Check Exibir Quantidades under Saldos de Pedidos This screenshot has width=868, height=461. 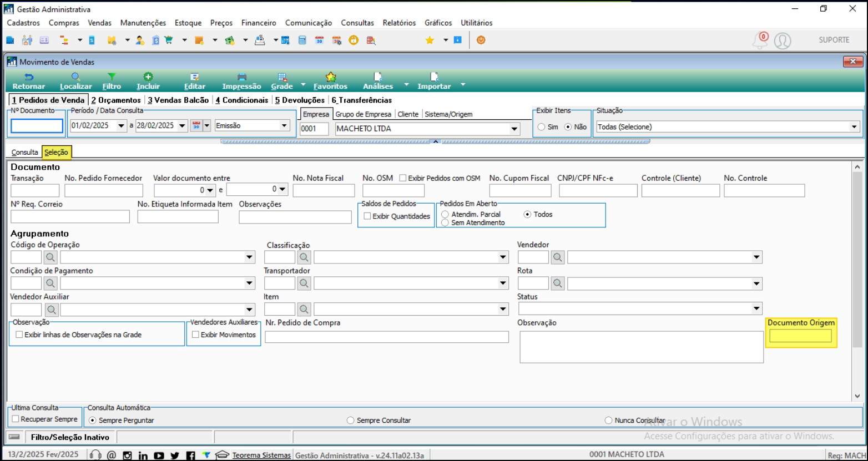click(367, 216)
